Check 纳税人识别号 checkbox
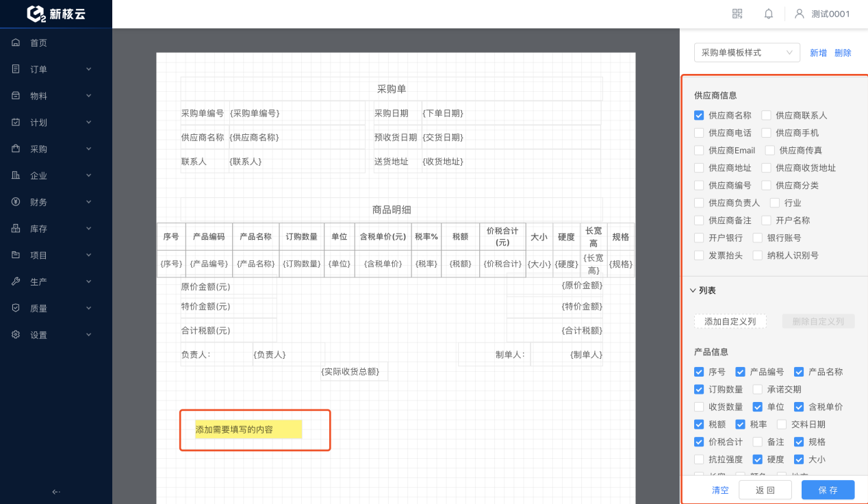Image resolution: width=868 pixels, height=504 pixels. [x=758, y=255]
